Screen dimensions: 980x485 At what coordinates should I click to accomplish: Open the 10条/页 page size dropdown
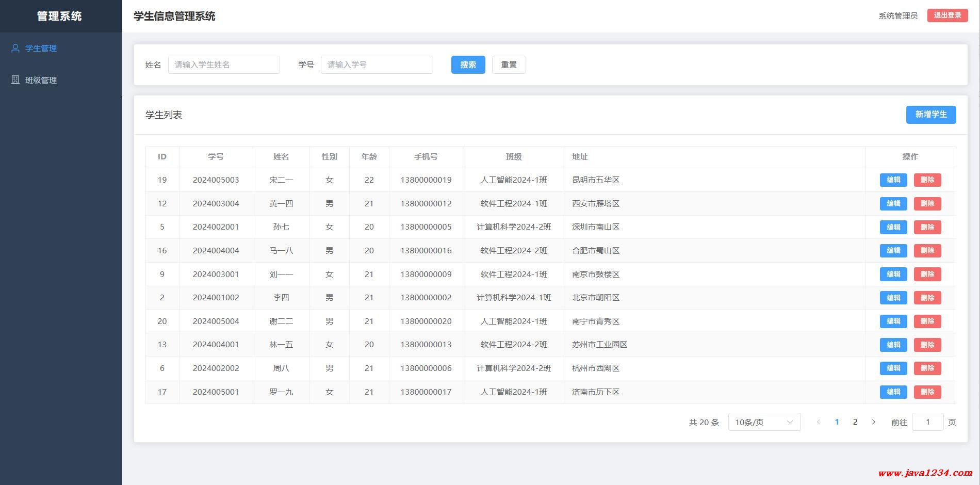(764, 422)
